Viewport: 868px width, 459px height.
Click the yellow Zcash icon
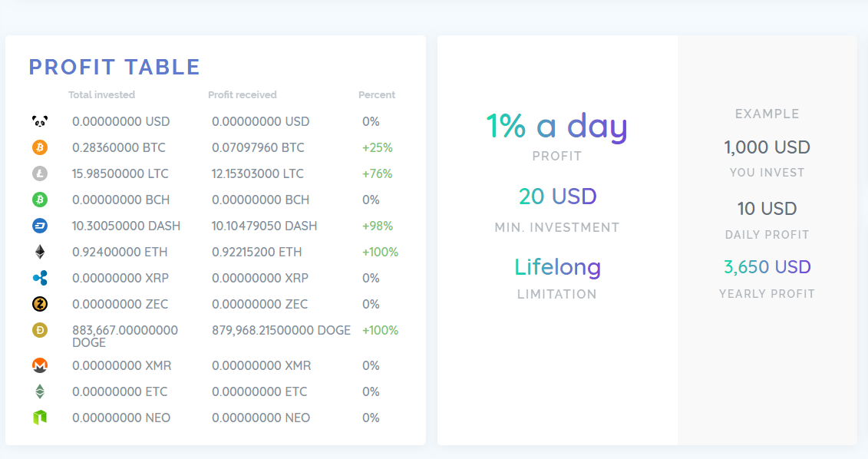pyautogui.click(x=40, y=304)
